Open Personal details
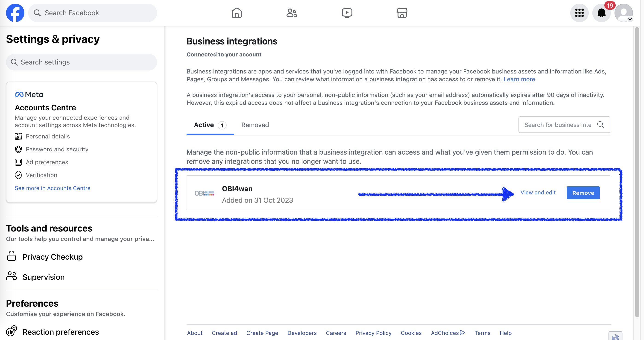 pyautogui.click(x=48, y=136)
